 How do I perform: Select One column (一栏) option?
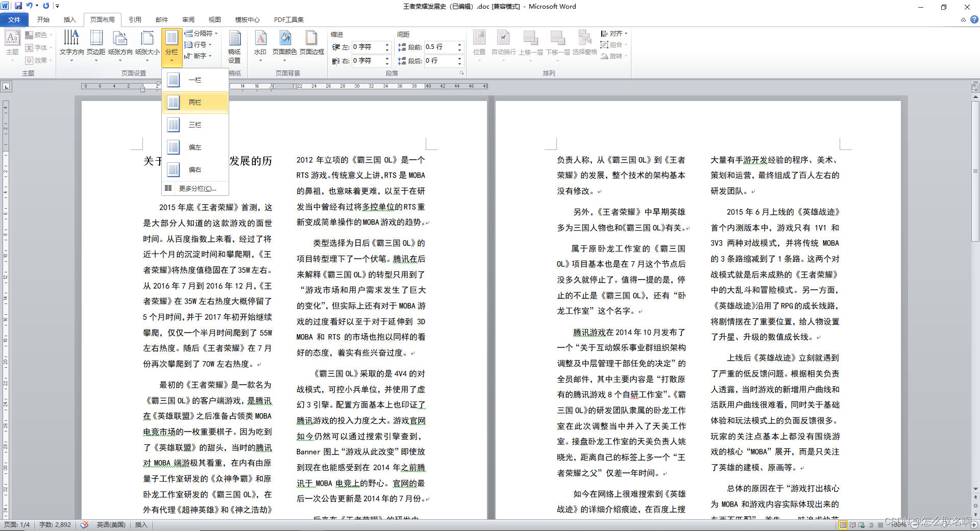pyautogui.click(x=195, y=80)
